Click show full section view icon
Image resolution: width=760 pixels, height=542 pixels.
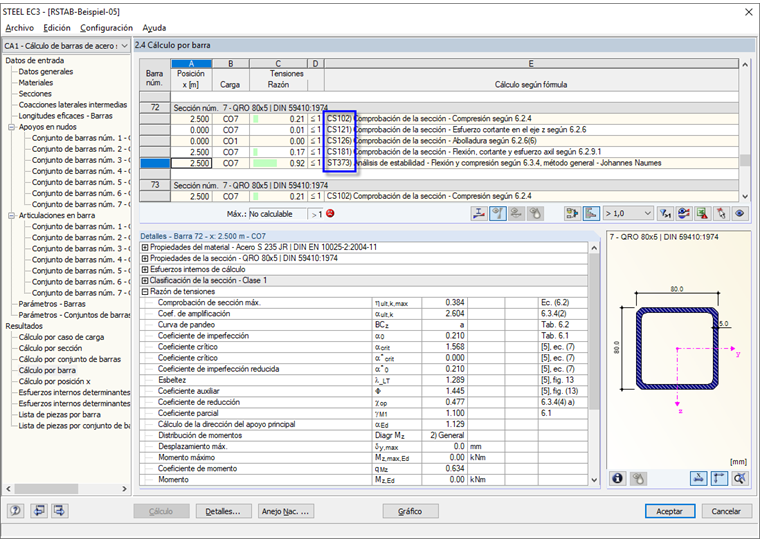click(x=740, y=478)
